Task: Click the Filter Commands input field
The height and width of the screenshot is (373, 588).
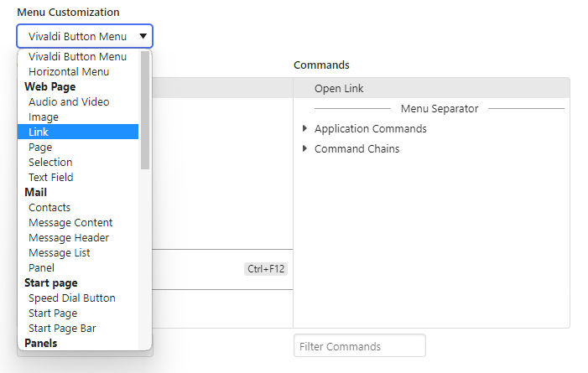Action: [x=360, y=346]
